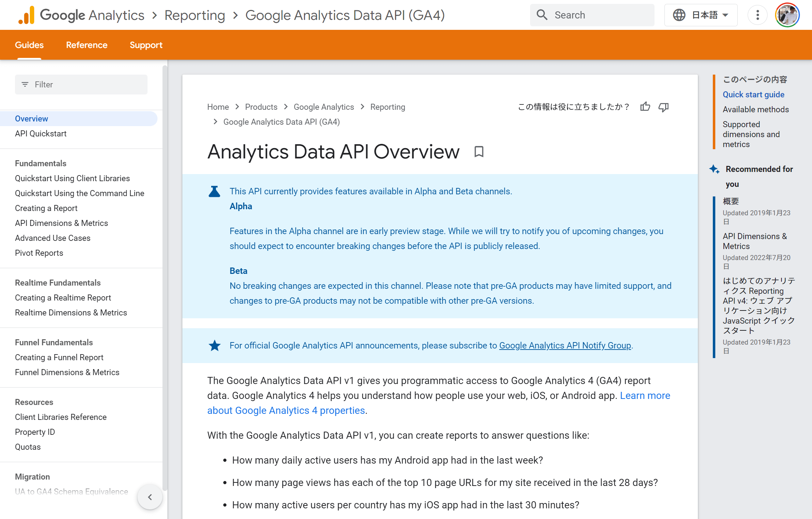This screenshot has height=519, width=812.
Task: Open the 日本語 language dropdown
Action: [x=705, y=15]
